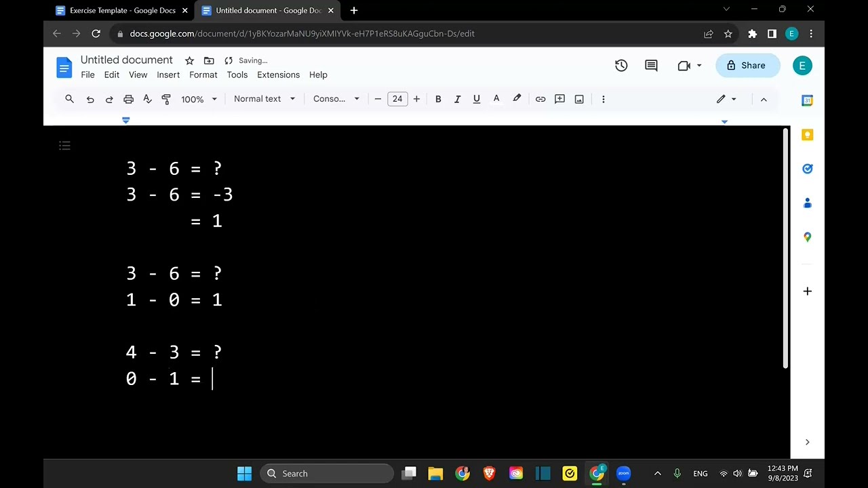Open the Insert menu

tap(168, 75)
